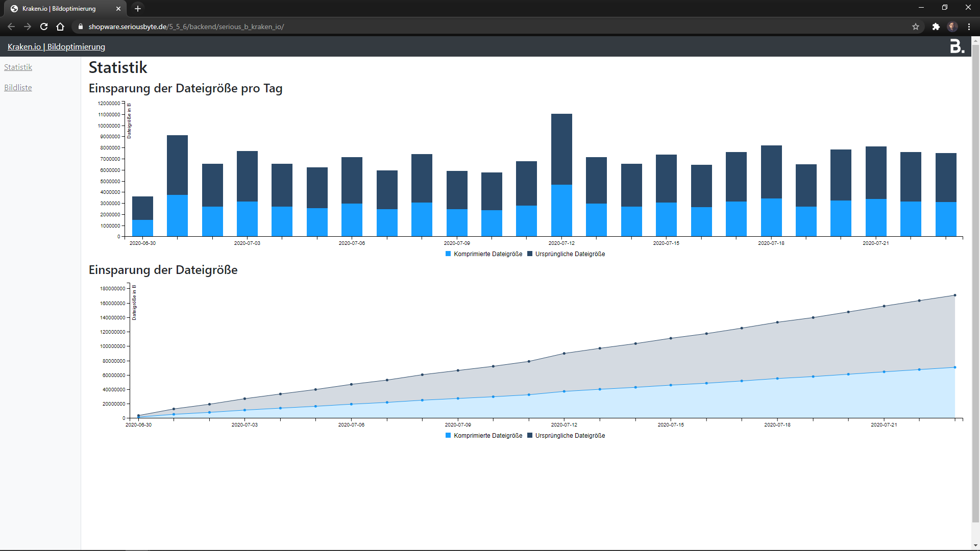This screenshot has width=980, height=551.
Task: Open the browser home page
Action: [x=60, y=27]
